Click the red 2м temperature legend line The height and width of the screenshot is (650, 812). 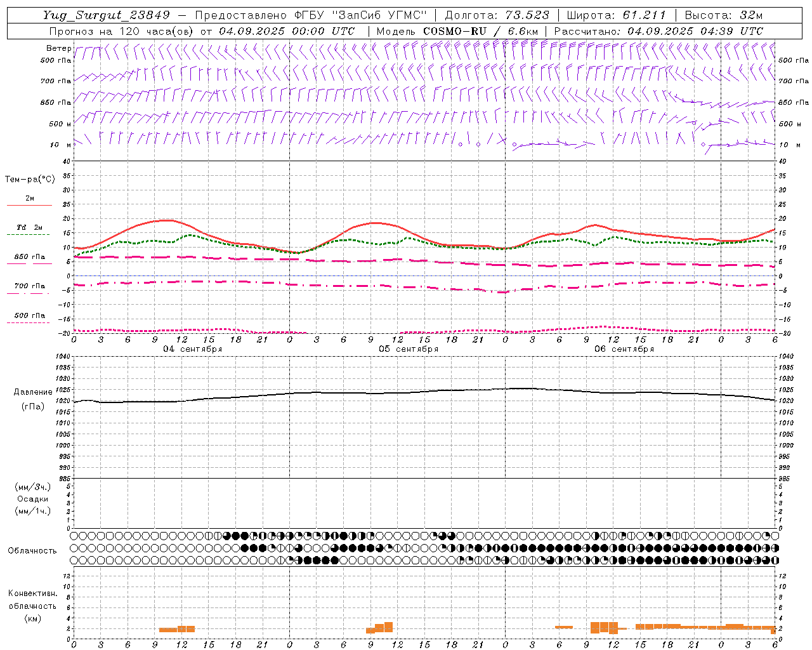click(x=29, y=205)
